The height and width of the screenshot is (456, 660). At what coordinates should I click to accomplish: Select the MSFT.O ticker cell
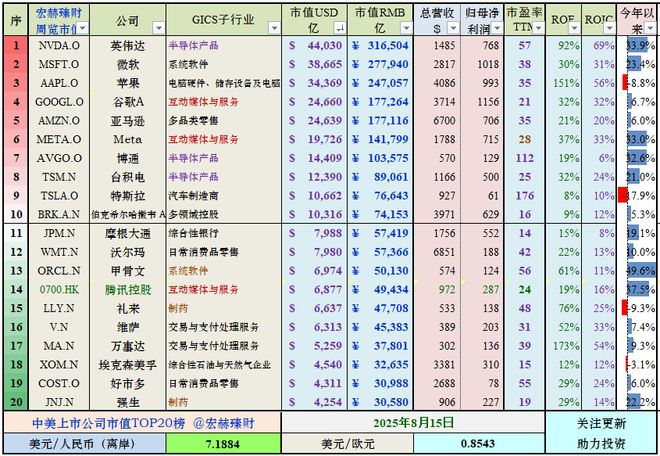pos(59,64)
